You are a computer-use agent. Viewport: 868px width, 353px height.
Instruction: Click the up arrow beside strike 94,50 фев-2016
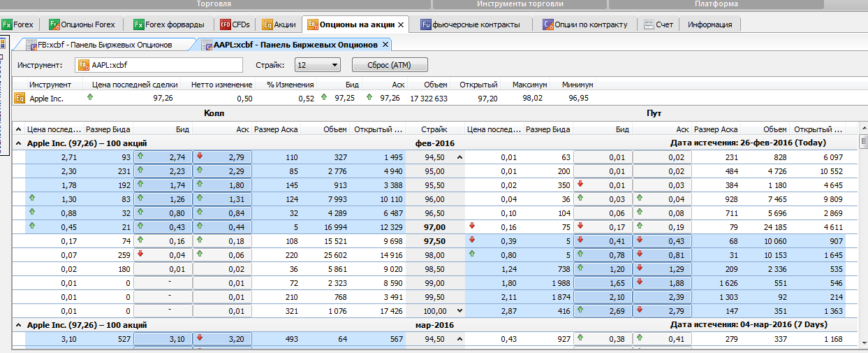point(459,157)
